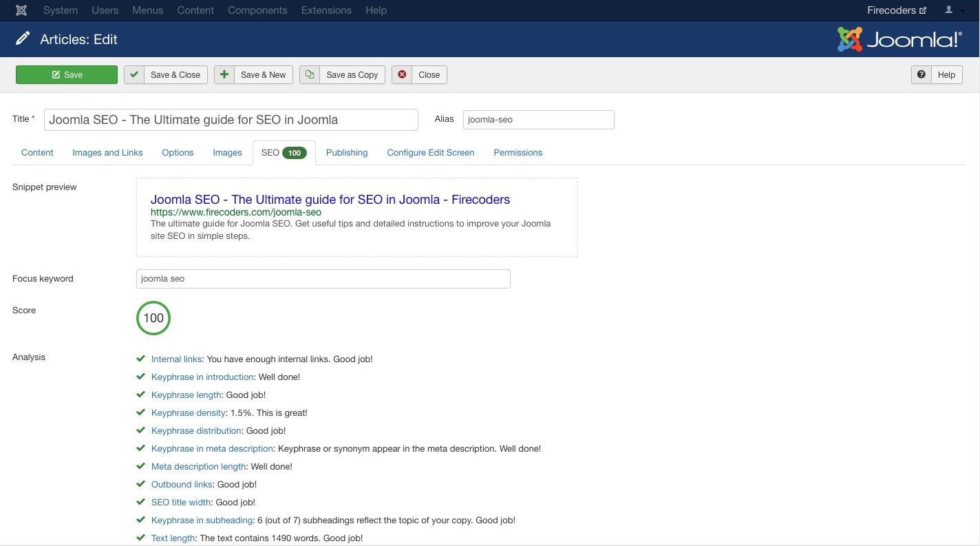Switch to the Options tab
Image resolution: width=980 pixels, height=546 pixels.
(178, 152)
